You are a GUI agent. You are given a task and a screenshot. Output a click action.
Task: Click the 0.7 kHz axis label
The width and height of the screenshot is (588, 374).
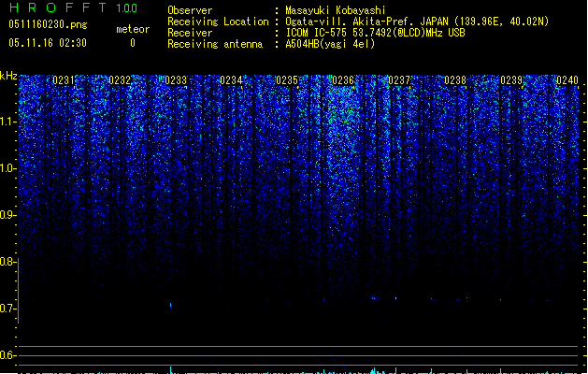pyautogui.click(x=7, y=309)
